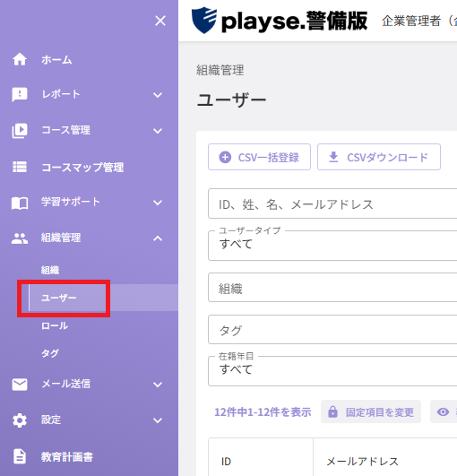This screenshot has height=476, width=457.
Task: Select the 組織 submenu item
Action: click(50, 270)
